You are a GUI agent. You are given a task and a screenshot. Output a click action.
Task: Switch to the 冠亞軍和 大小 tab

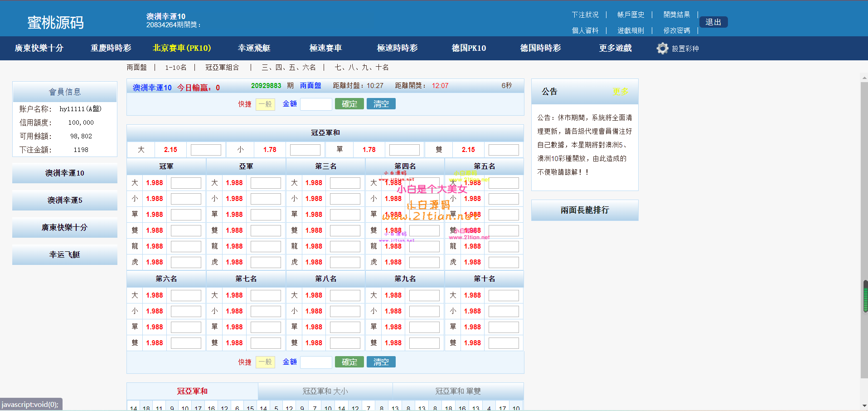325,391
